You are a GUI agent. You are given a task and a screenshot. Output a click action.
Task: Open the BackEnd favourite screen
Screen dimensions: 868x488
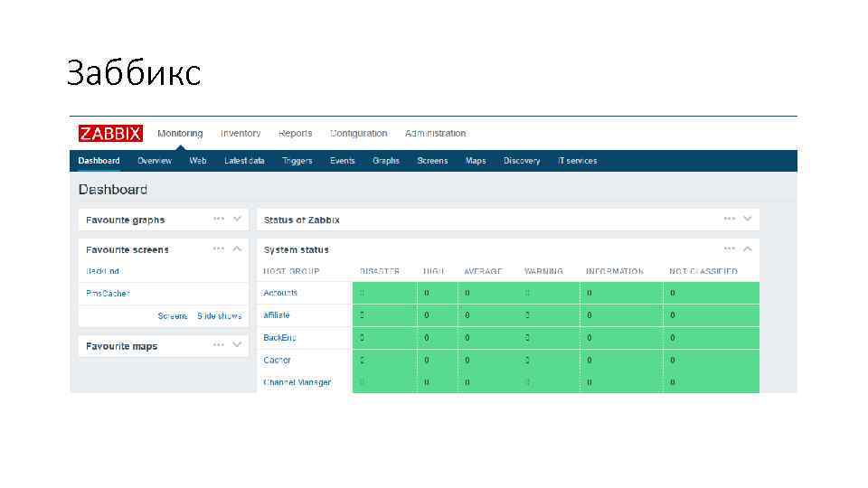(x=103, y=271)
